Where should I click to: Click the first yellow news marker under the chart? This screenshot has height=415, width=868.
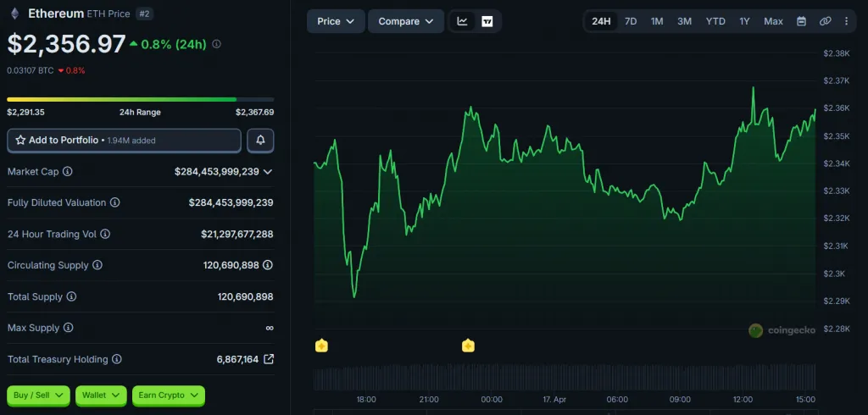(321, 346)
